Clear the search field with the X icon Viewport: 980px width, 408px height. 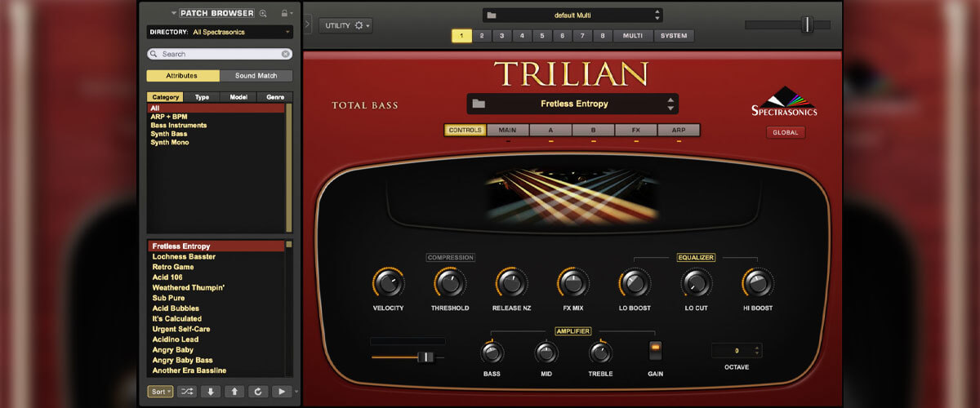coord(286,54)
